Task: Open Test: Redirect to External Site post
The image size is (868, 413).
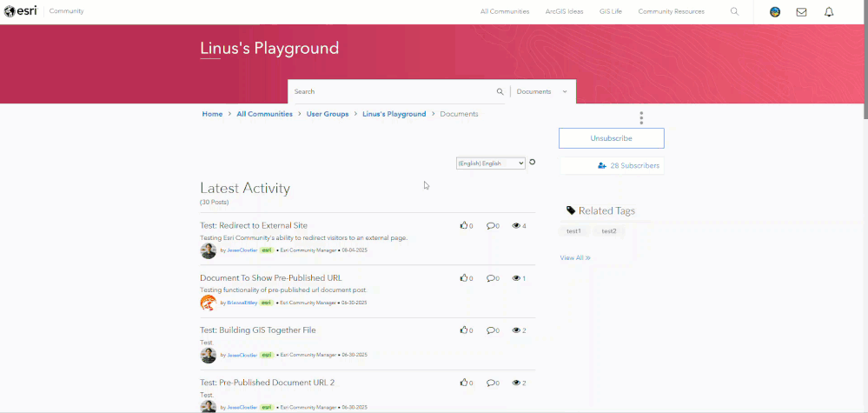Action: coord(254,225)
